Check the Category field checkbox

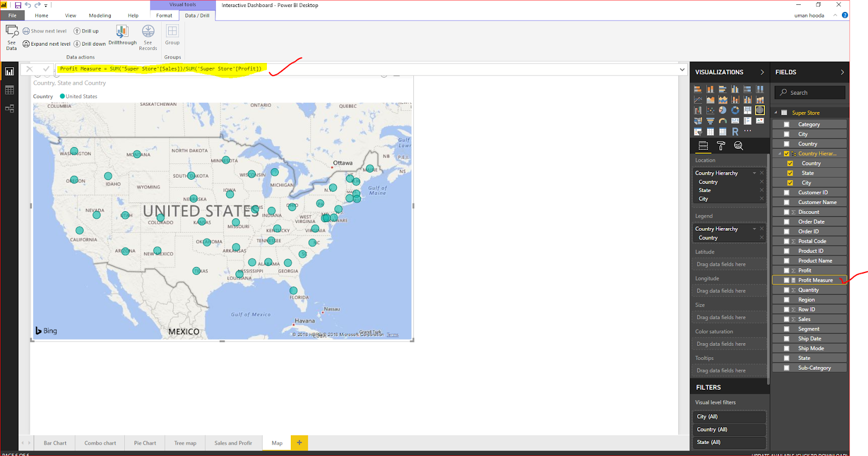click(x=787, y=124)
